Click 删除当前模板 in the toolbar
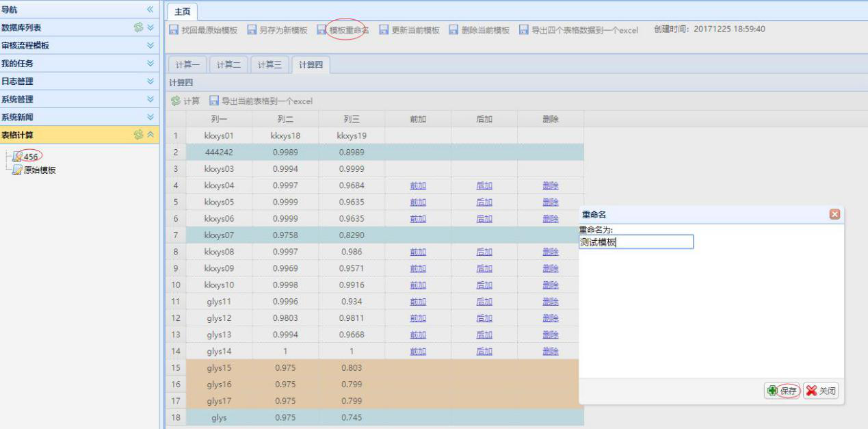 479,30
